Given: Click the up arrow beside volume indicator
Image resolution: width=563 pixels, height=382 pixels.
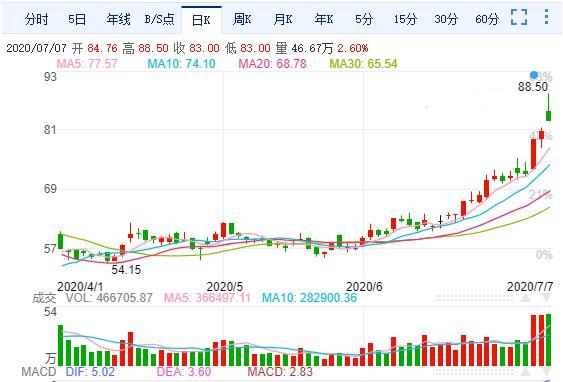Looking at the screenshot, I should pyautogui.click(x=525, y=298).
